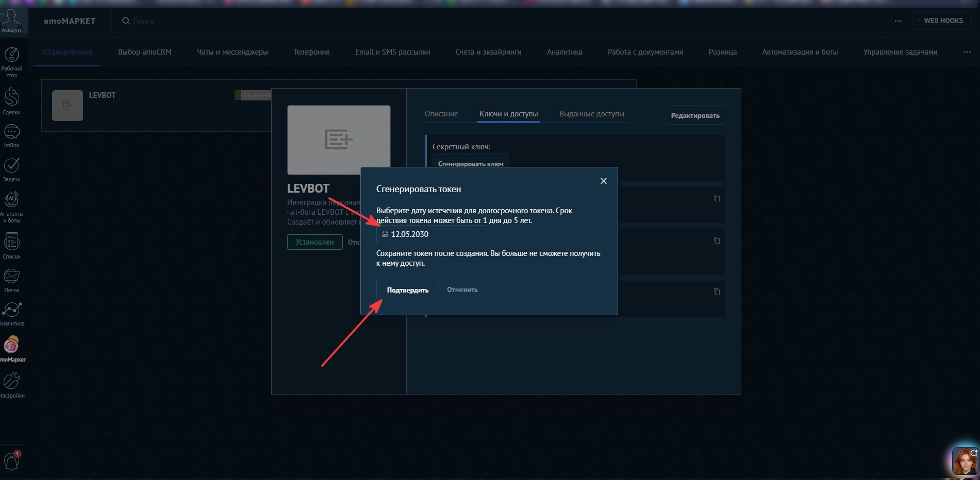Screen dimensions: 980x480
Task: Click the amoМАРКЕТ header title
Action: [70, 21]
